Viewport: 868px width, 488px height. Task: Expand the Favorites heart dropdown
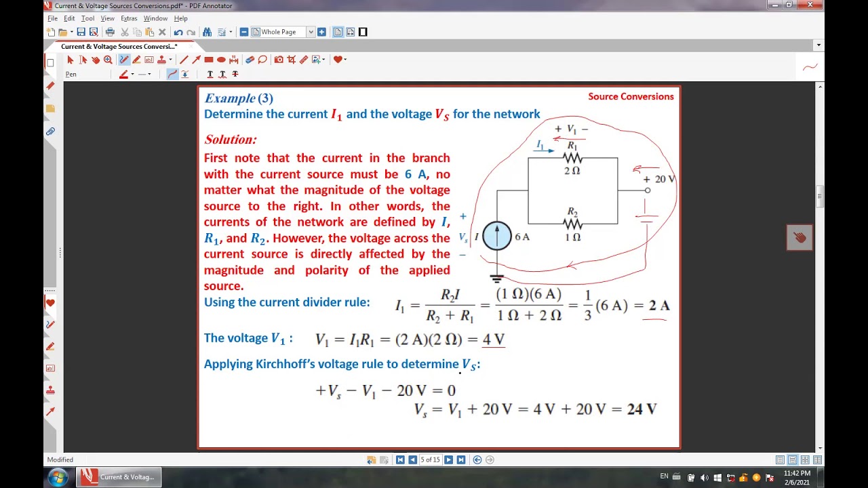[345, 60]
